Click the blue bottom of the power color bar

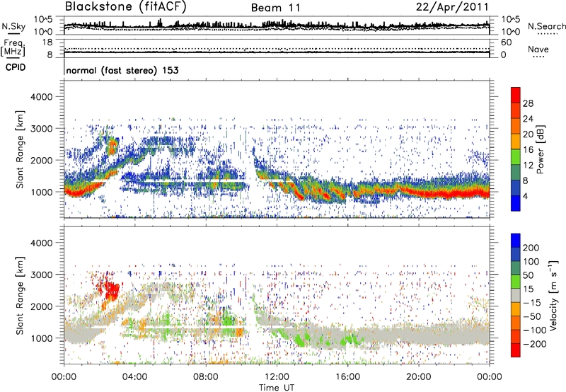click(x=516, y=204)
